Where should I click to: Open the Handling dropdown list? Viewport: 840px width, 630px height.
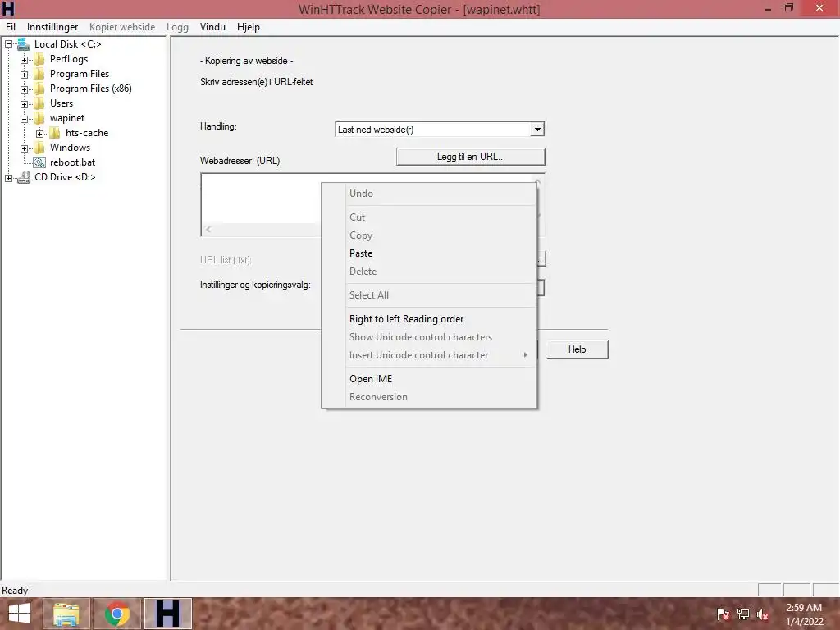click(536, 129)
